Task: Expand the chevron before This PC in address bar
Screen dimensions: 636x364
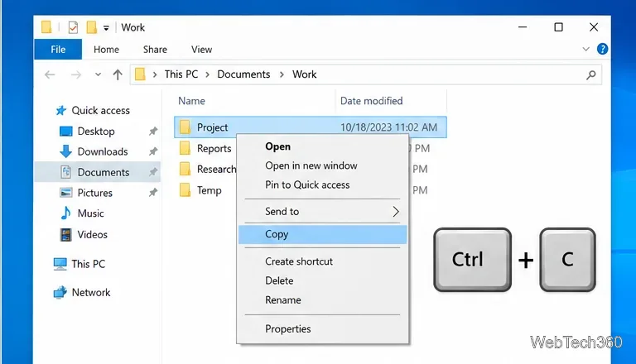Action: pos(155,74)
